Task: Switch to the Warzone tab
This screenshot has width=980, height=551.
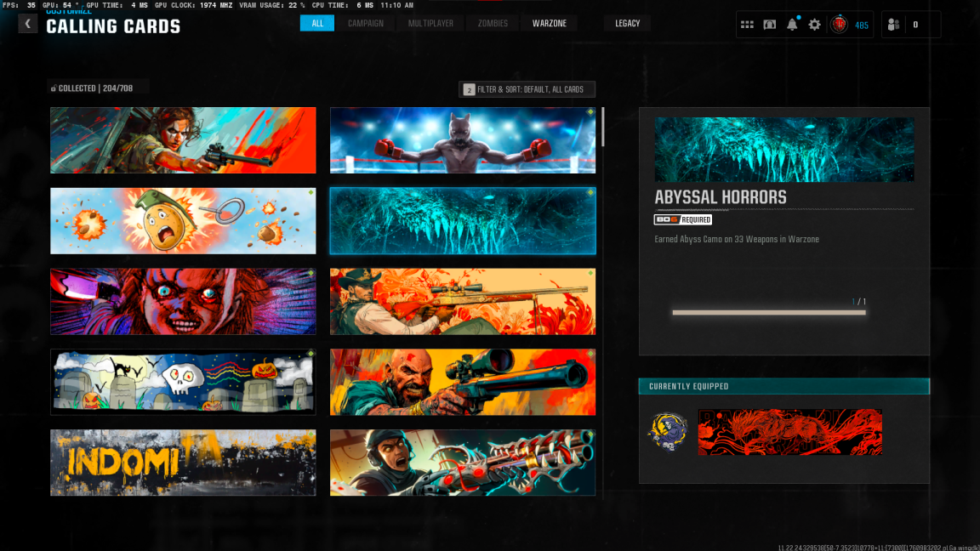Action: click(550, 23)
